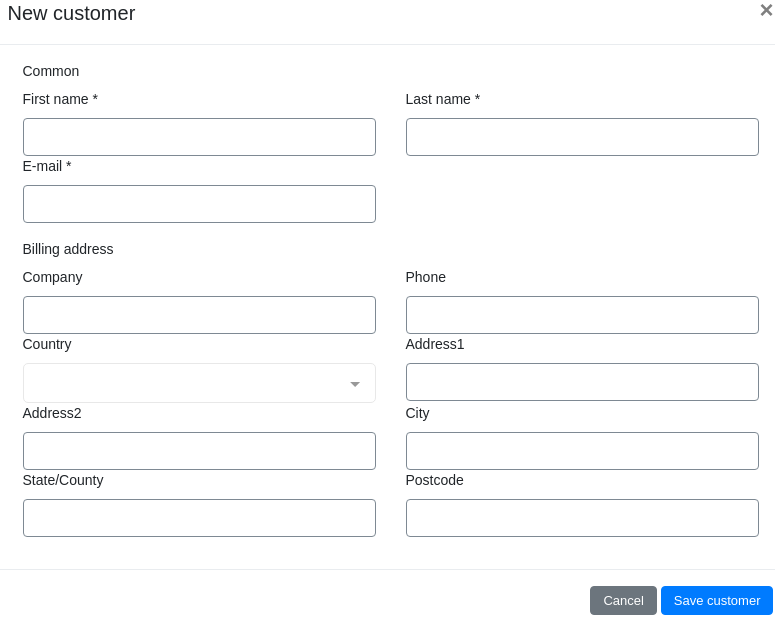The width and height of the screenshot is (775, 621).
Task: Click the Company text field
Action: click(x=199, y=315)
